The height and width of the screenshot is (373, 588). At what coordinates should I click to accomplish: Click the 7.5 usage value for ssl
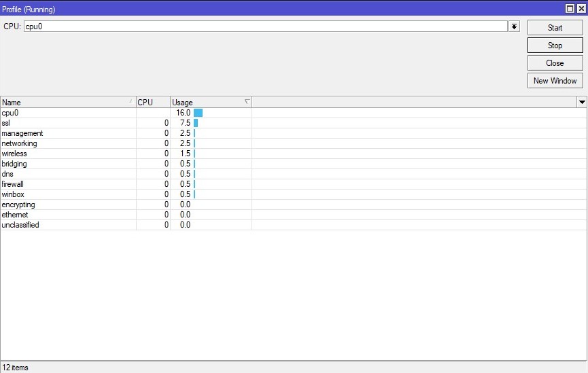point(186,123)
